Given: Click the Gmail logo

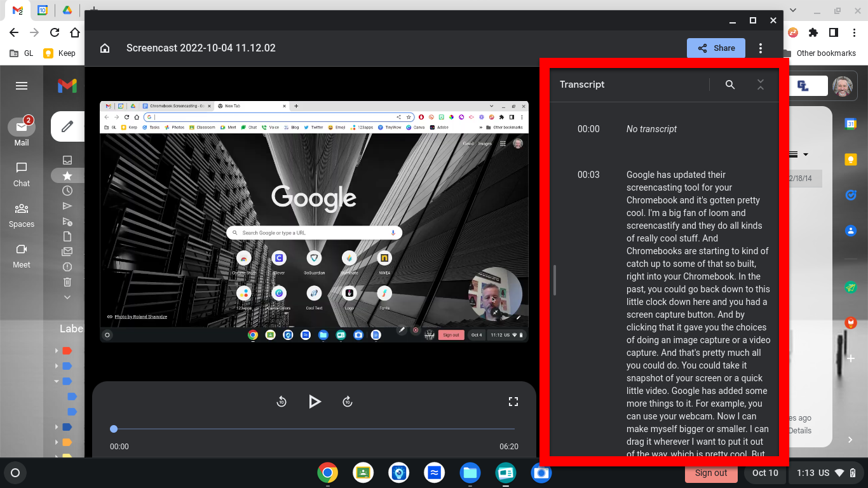Looking at the screenshot, I should click(x=67, y=86).
